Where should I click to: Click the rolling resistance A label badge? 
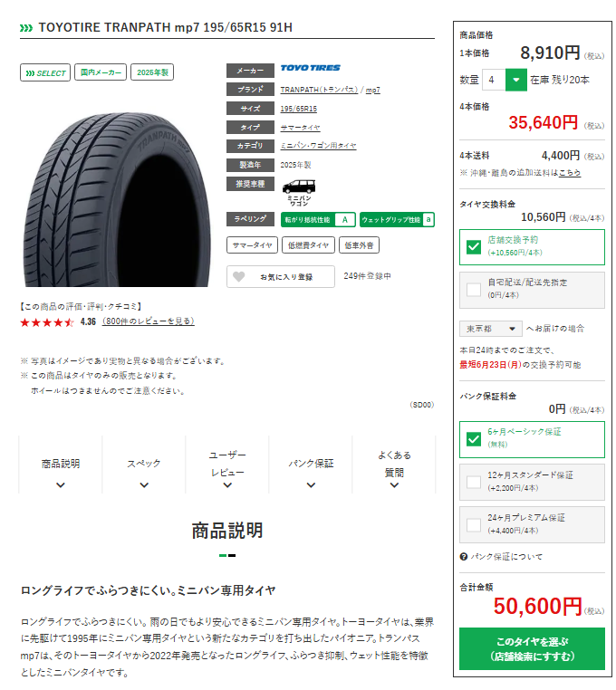click(318, 219)
